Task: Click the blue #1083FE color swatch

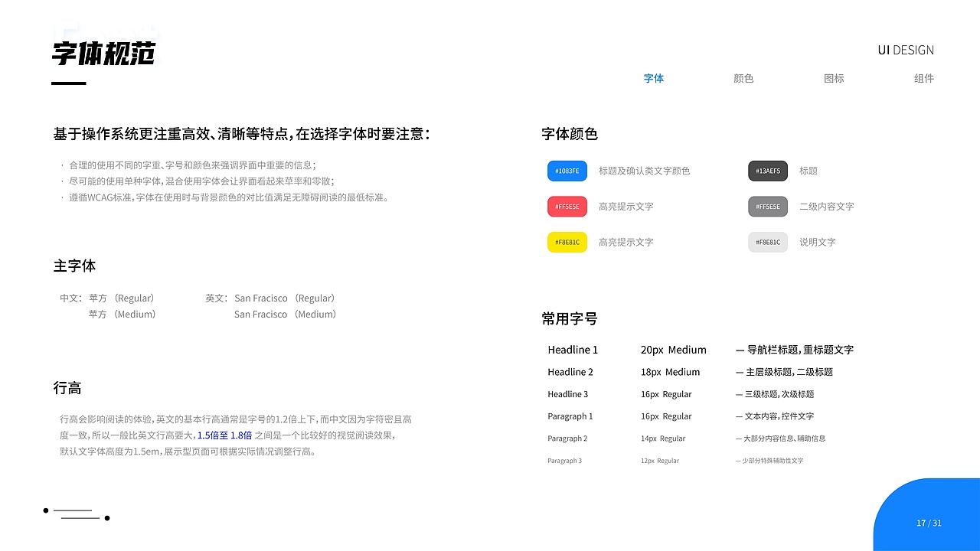Action: coord(567,171)
